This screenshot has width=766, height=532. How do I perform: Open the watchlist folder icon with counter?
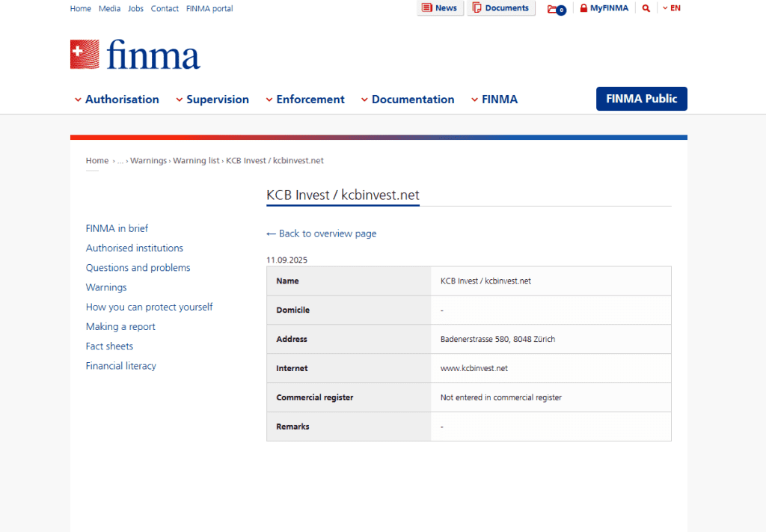point(557,9)
